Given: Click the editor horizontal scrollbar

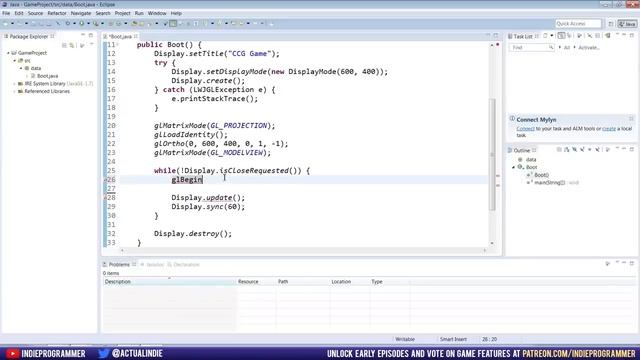Looking at the screenshot, I should click(303, 250).
